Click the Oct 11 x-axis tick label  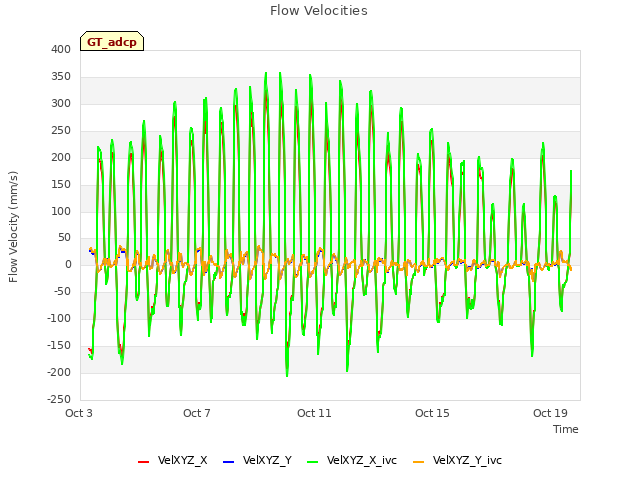click(x=314, y=413)
